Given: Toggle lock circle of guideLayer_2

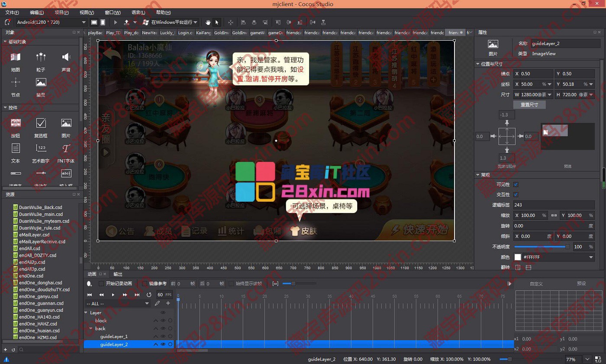Looking at the screenshot, I should (171, 345).
